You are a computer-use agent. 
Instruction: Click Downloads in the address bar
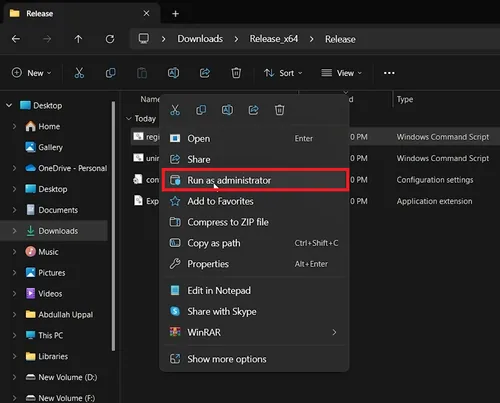click(200, 39)
